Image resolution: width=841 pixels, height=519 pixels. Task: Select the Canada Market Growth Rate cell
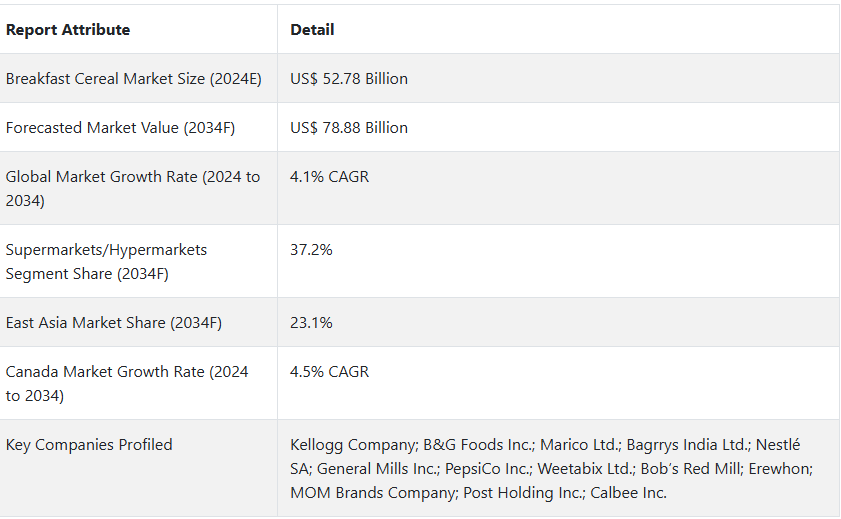127,383
